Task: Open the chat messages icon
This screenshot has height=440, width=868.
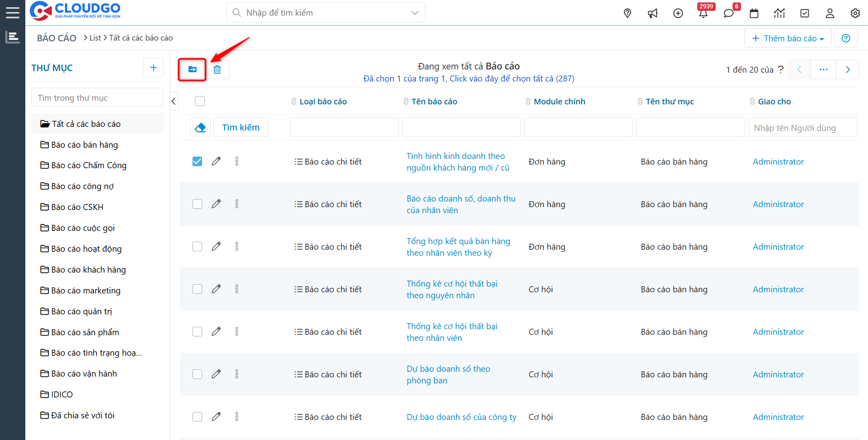Action: (x=728, y=13)
